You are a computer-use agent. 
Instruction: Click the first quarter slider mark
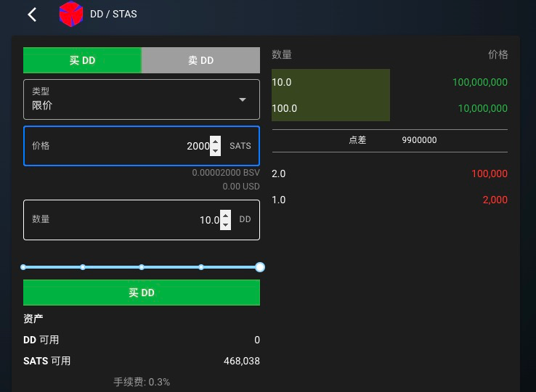[x=83, y=267]
